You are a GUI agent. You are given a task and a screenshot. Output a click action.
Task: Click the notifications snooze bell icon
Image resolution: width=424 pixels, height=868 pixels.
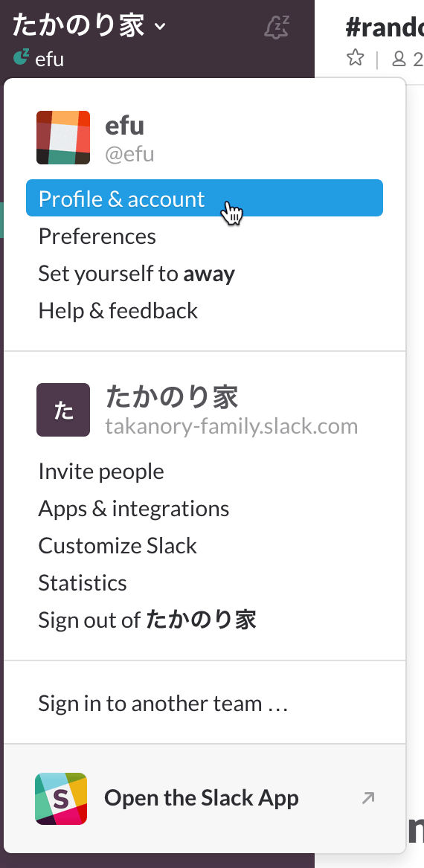coord(277,27)
